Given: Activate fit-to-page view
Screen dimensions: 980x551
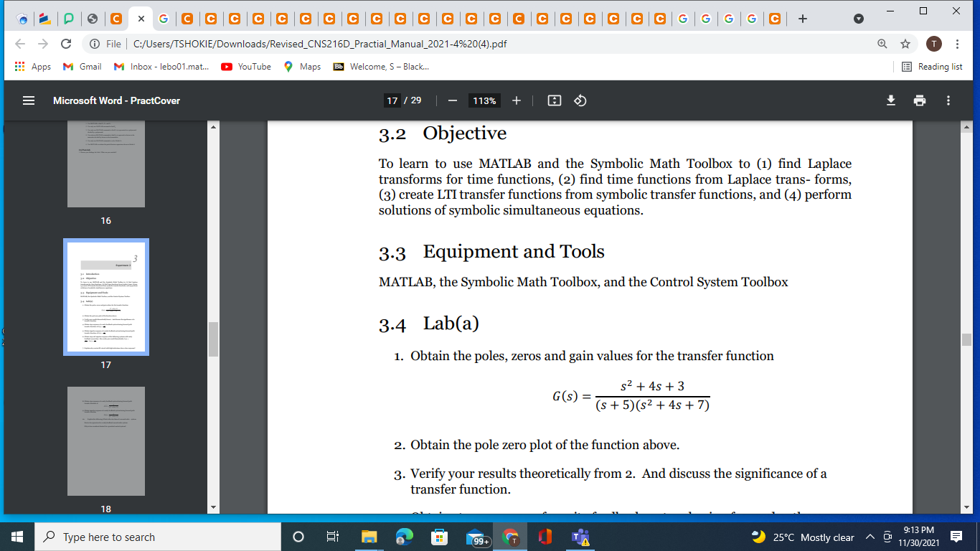Looking at the screenshot, I should click(553, 100).
